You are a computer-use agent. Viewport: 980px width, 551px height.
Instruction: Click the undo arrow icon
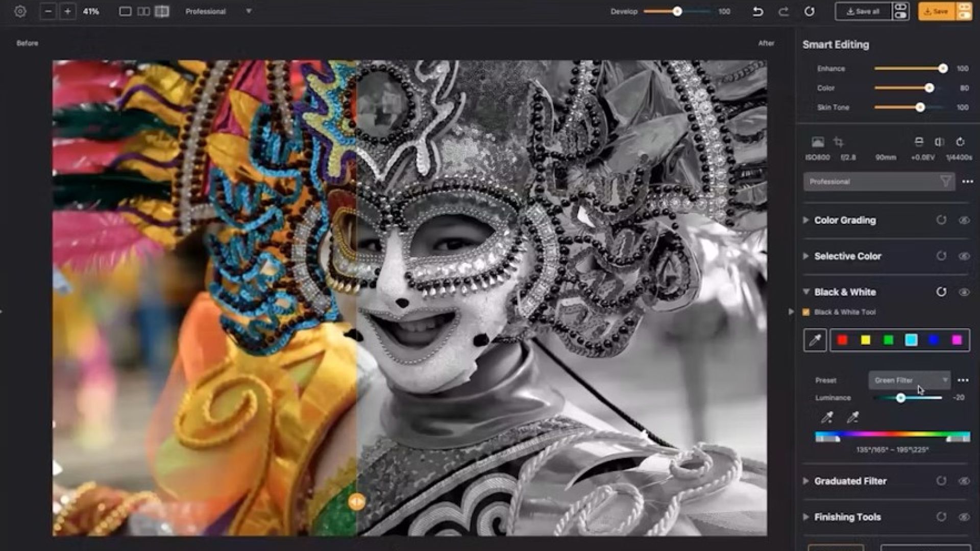pyautogui.click(x=758, y=11)
